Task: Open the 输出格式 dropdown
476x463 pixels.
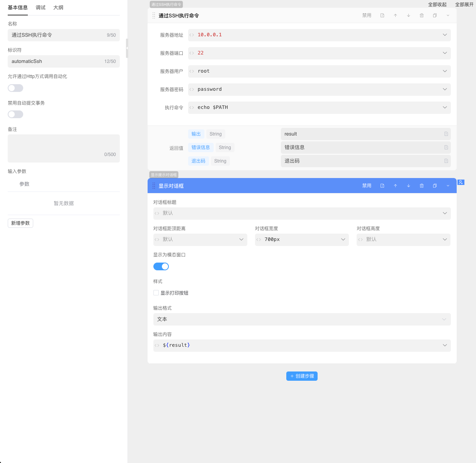Action: click(x=302, y=319)
